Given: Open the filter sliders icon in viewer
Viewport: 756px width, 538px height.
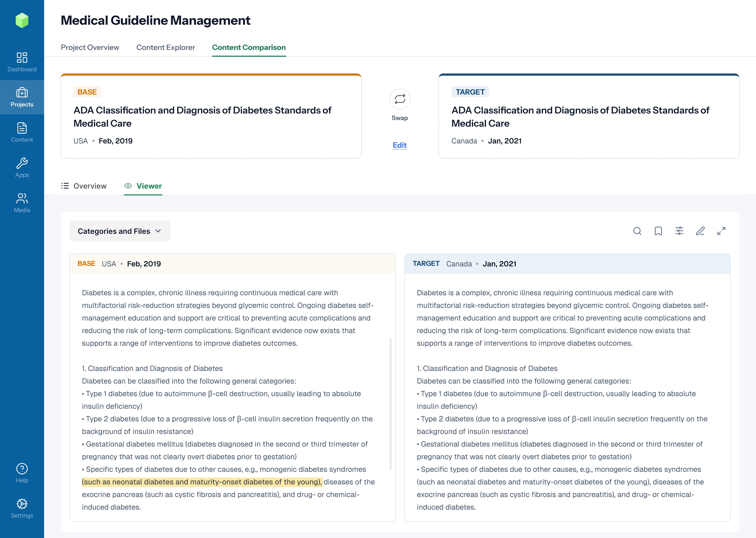Looking at the screenshot, I should pos(679,231).
